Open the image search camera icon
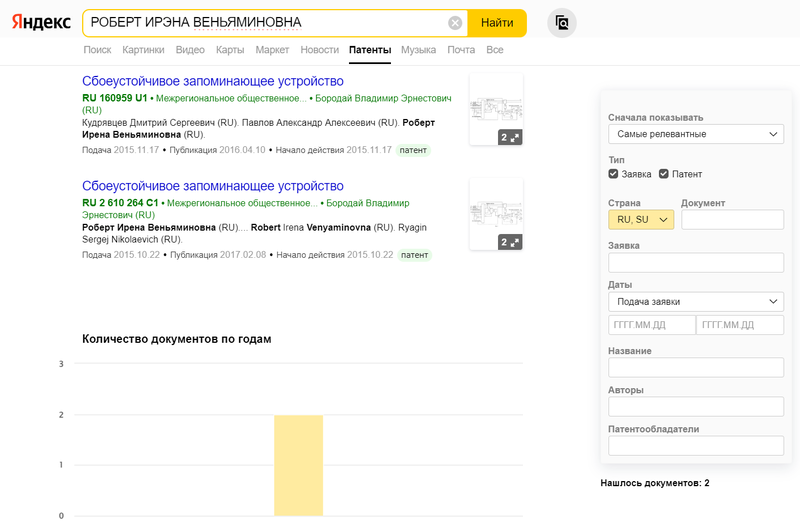The image size is (800, 523). [562, 23]
